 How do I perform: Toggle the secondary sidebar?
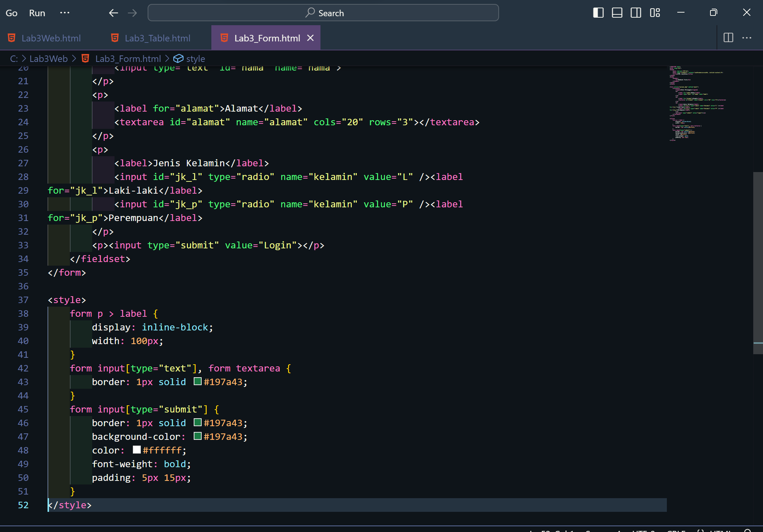click(x=636, y=13)
